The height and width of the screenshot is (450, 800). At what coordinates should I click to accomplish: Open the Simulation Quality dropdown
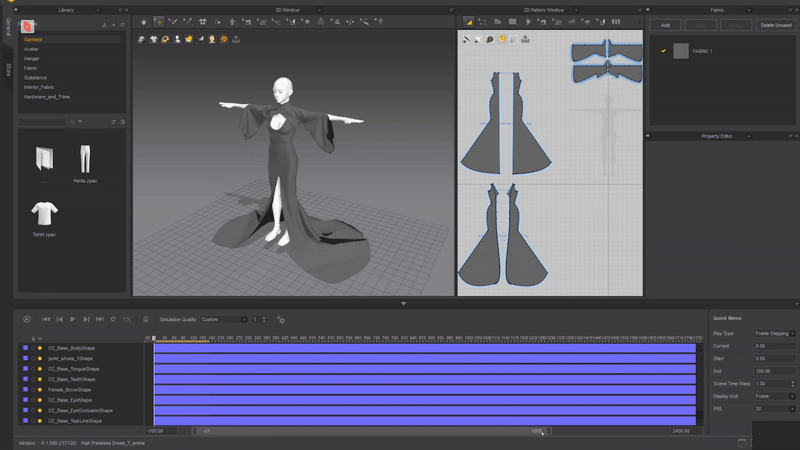[223, 320]
